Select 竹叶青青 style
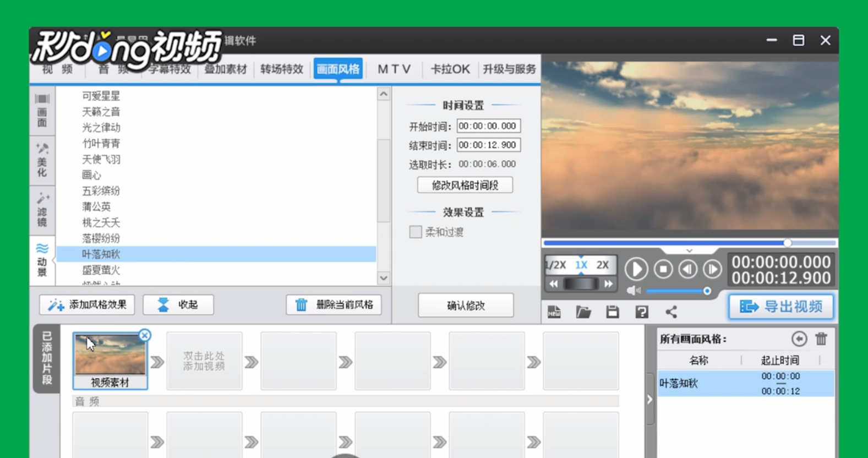The height and width of the screenshot is (458, 868). [x=101, y=143]
